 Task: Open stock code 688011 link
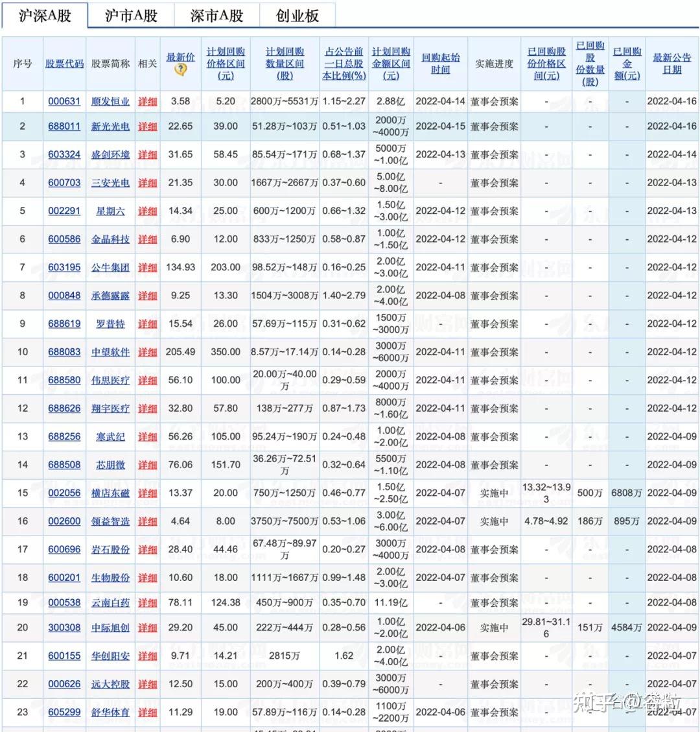point(64,126)
